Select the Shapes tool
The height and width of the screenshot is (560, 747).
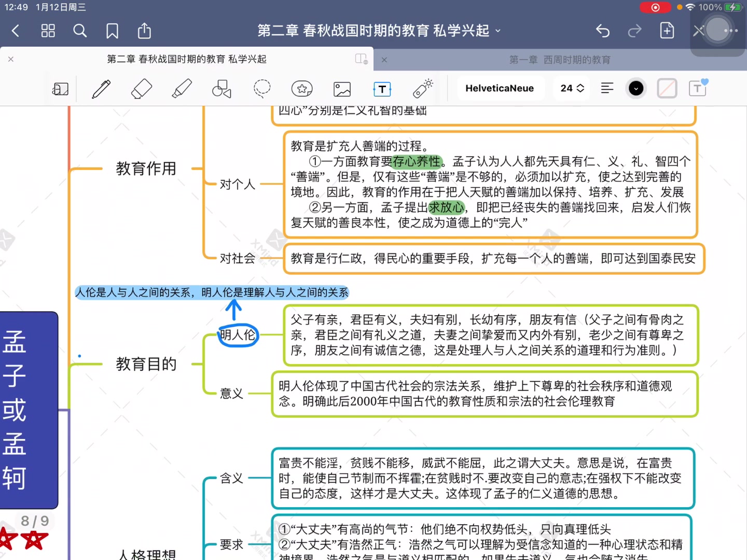tap(222, 89)
